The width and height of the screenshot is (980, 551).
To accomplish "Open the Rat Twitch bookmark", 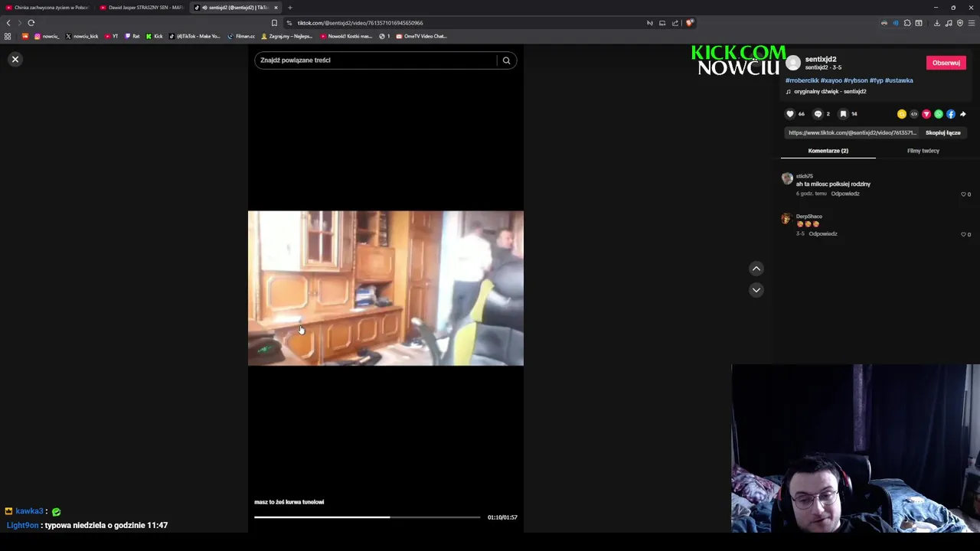I will [132, 36].
